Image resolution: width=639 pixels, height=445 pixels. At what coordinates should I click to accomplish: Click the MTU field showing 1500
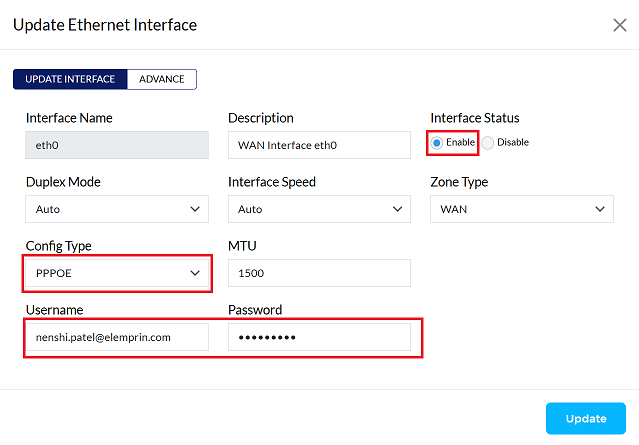coord(320,273)
